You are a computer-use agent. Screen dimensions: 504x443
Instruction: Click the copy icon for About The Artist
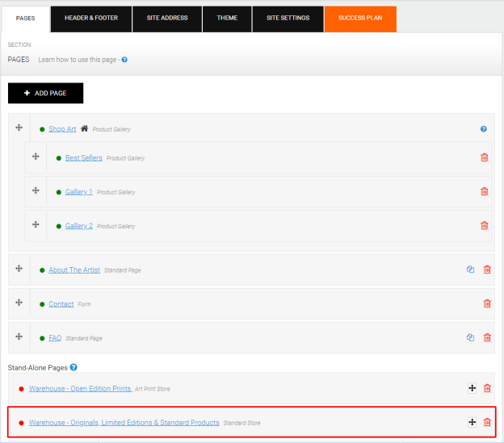(x=470, y=270)
